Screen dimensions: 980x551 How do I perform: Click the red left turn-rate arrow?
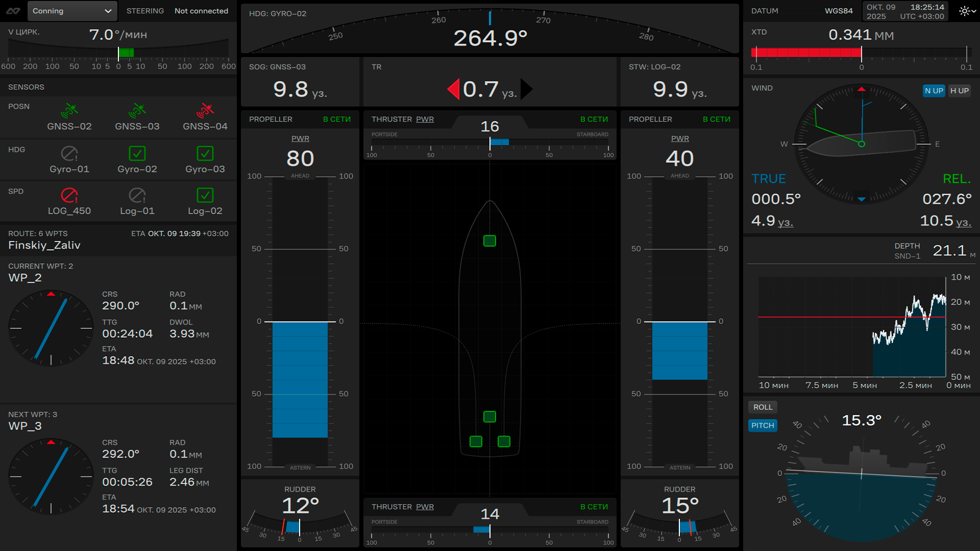click(x=453, y=89)
